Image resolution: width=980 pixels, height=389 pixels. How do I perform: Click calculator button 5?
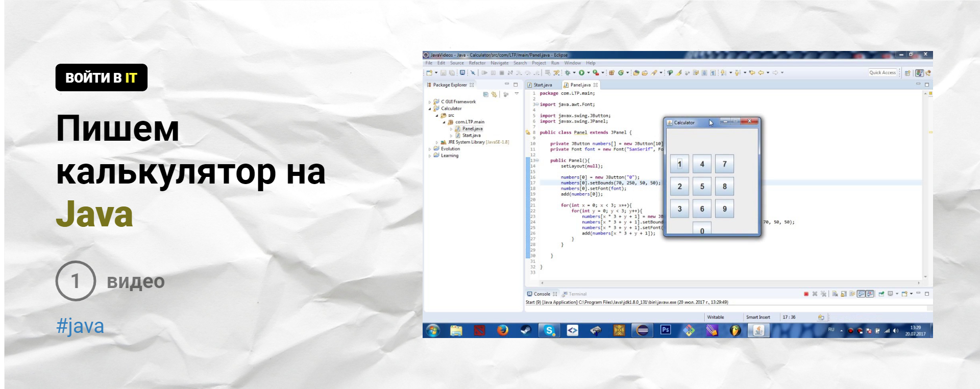click(702, 187)
